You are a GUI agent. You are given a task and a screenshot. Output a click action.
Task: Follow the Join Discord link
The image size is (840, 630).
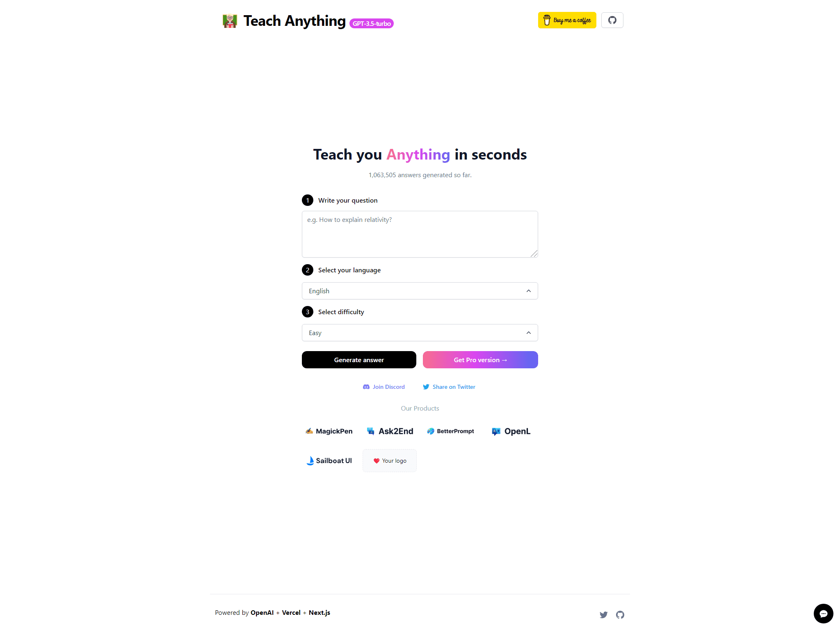click(x=384, y=387)
